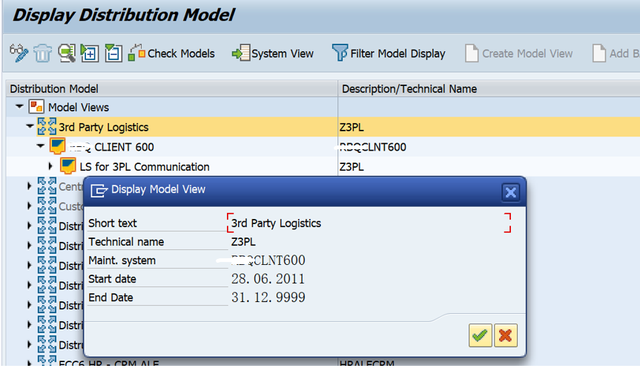This screenshot has width=640, height=371.
Task: Open System View
Action: (273, 53)
